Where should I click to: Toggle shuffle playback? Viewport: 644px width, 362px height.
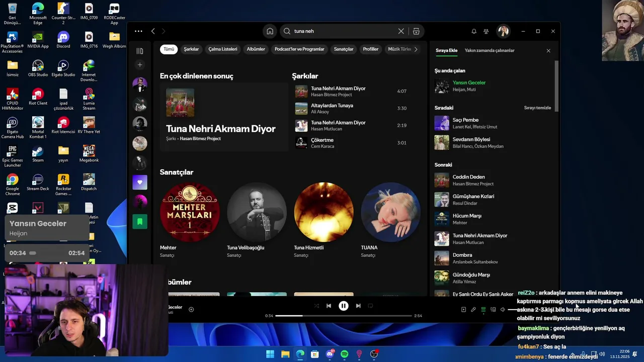pos(316,306)
